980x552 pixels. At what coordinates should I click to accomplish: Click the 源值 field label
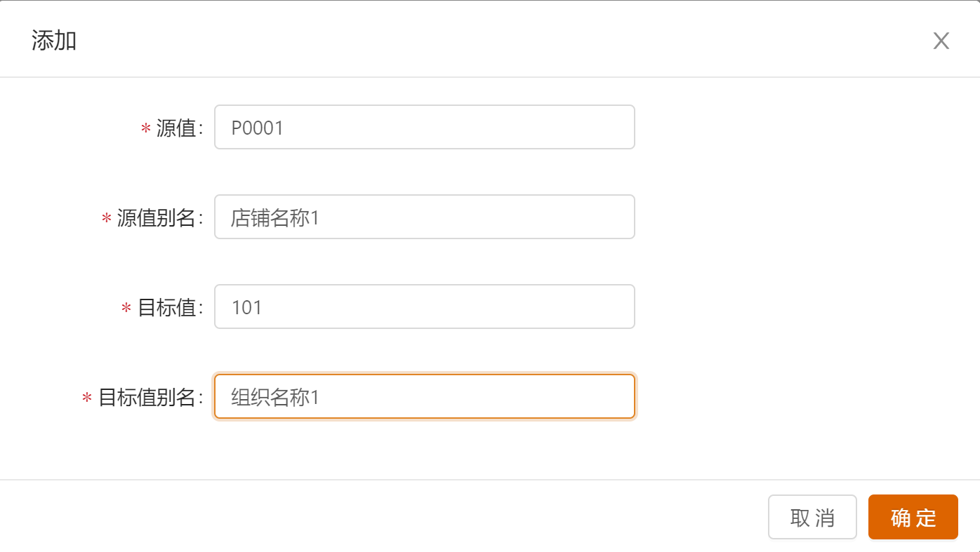[x=176, y=128]
